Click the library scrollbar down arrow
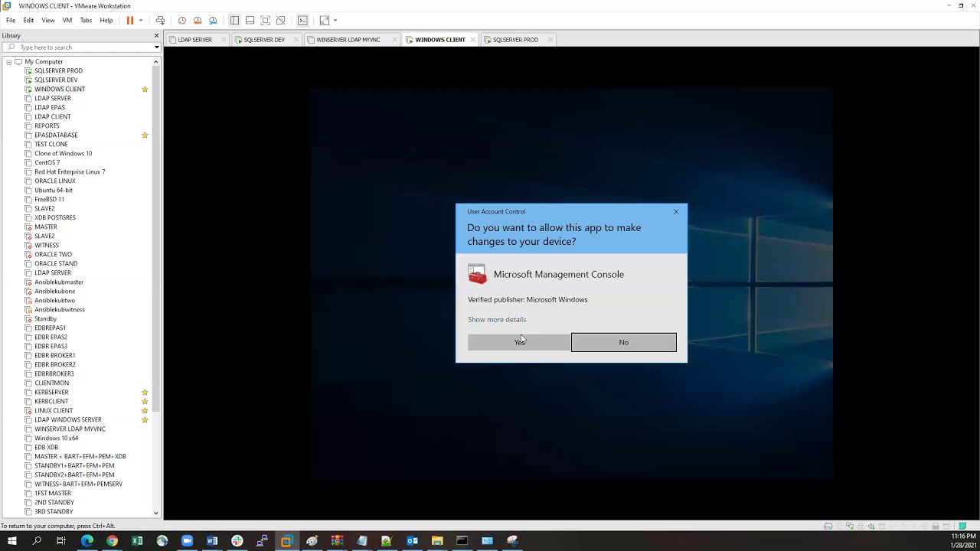This screenshot has height=551, width=980. click(155, 514)
